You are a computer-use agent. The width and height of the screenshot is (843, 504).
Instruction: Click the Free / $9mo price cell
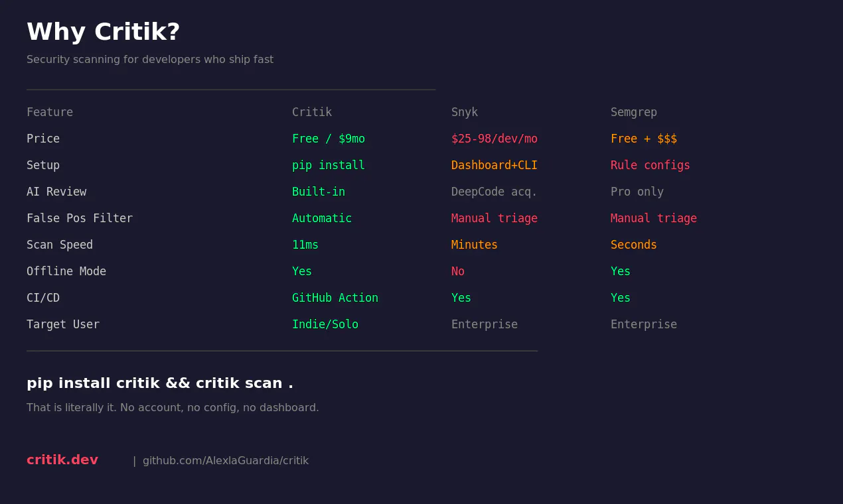coord(329,139)
